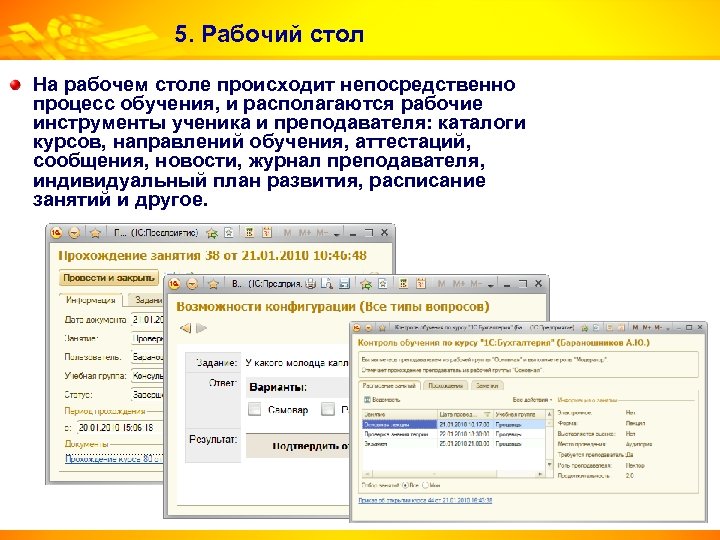Select Информация tab
Viewport: 720px width, 540px height.
[x=90, y=300]
